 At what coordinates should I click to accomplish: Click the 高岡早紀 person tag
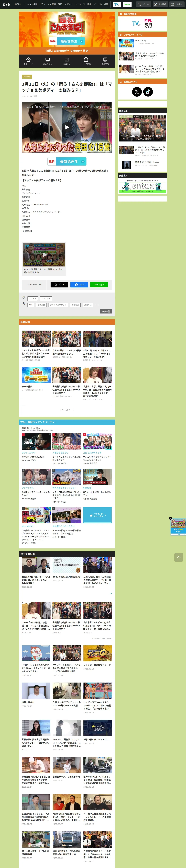(88, 305)
